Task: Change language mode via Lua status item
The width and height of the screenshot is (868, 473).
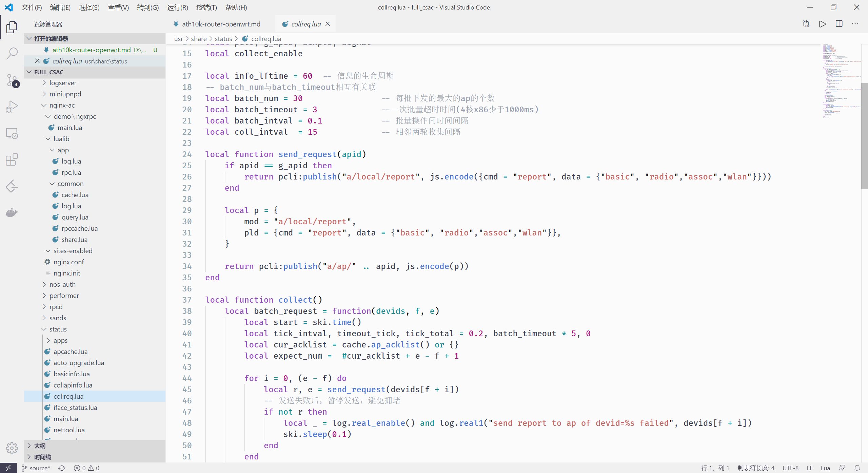Action: point(825,468)
